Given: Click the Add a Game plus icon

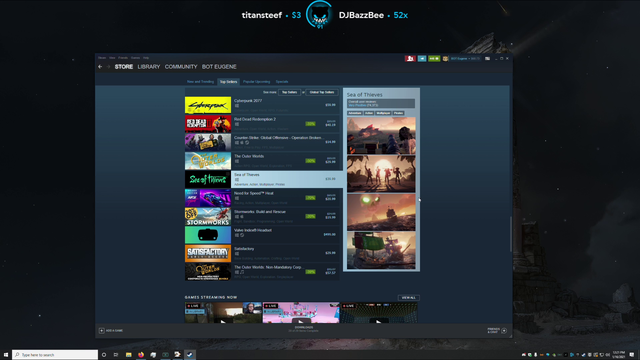Looking at the screenshot, I should pyautogui.click(x=102, y=331).
